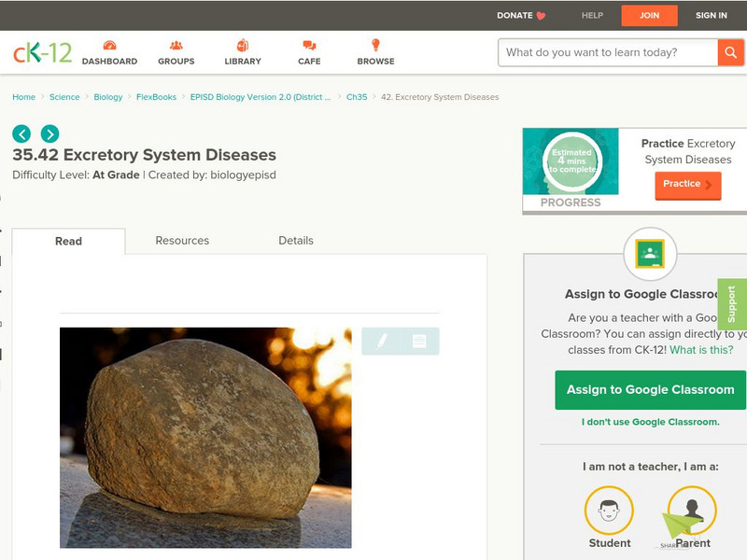Screen dimensions: 747x560
Task: Click the orange search magnifier button
Action: (730, 52)
